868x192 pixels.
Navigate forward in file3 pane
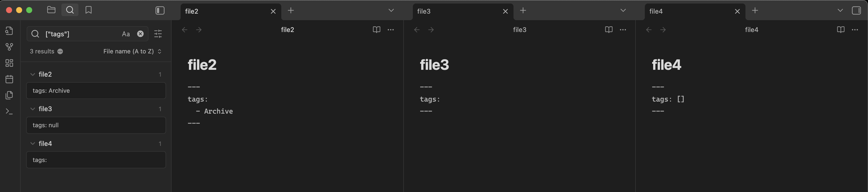point(431,30)
